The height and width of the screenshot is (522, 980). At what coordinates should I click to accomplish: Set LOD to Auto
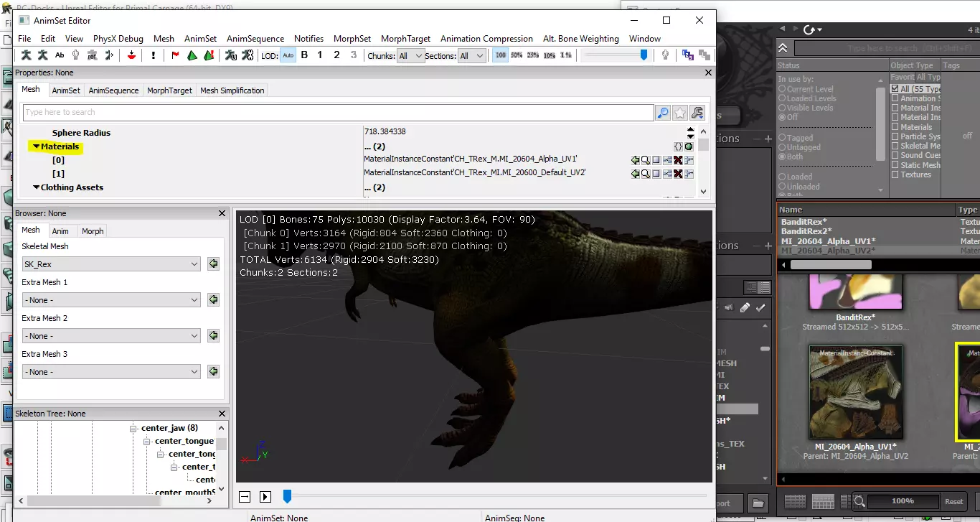[x=288, y=55]
